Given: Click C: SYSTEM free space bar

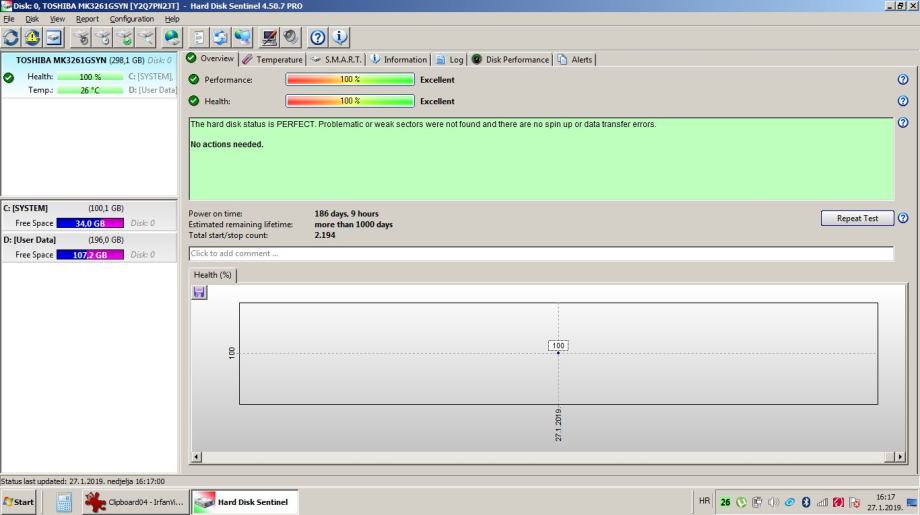Looking at the screenshot, I should coord(90,223).
